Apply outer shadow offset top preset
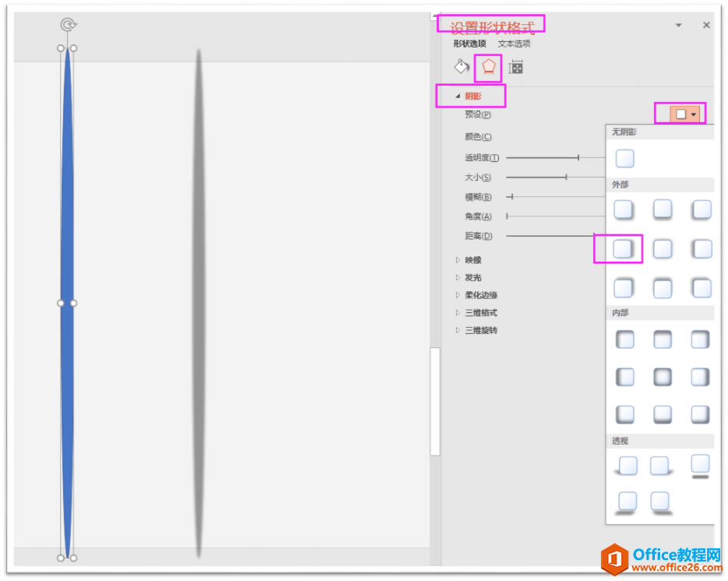728x581 pixels. tap(663, 287)
